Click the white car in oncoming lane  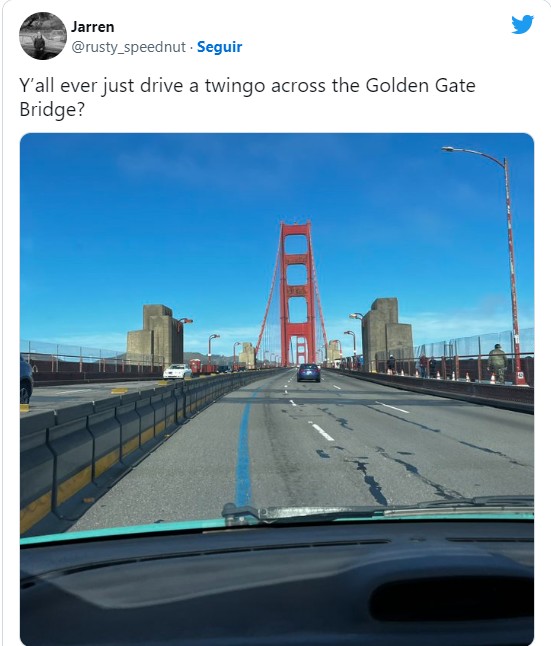click(x=177, y=371)
